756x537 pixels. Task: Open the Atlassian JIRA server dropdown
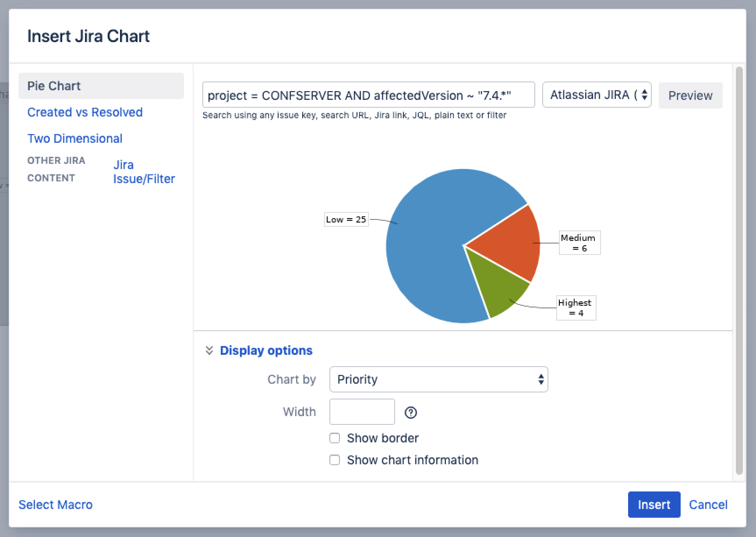(597, 95)
